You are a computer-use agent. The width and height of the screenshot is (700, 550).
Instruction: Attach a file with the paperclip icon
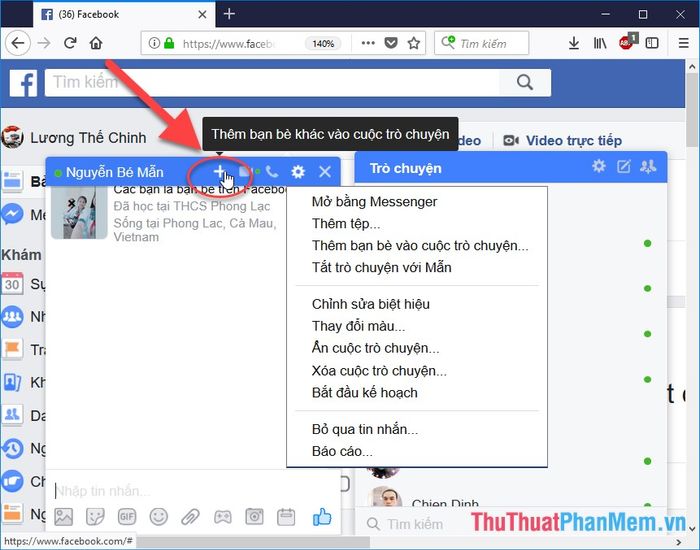click(190, 517)
